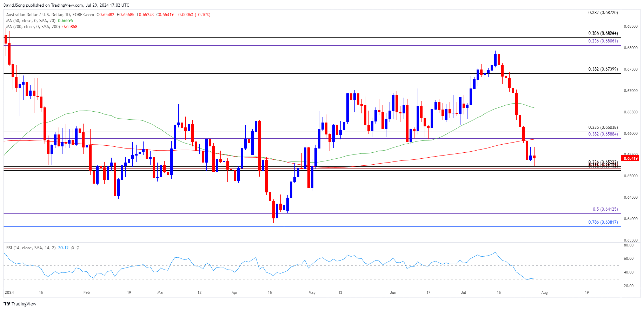Click the red current price tag 0.65419
The height and width of the screenshot is (310, 644).
click(630, 158)
